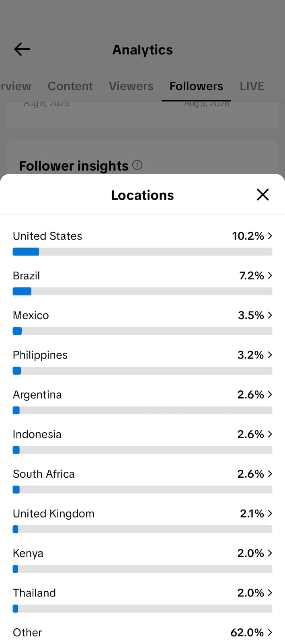Expand the Brazil chevron arrow
The image size is (285, 644).
270,276
